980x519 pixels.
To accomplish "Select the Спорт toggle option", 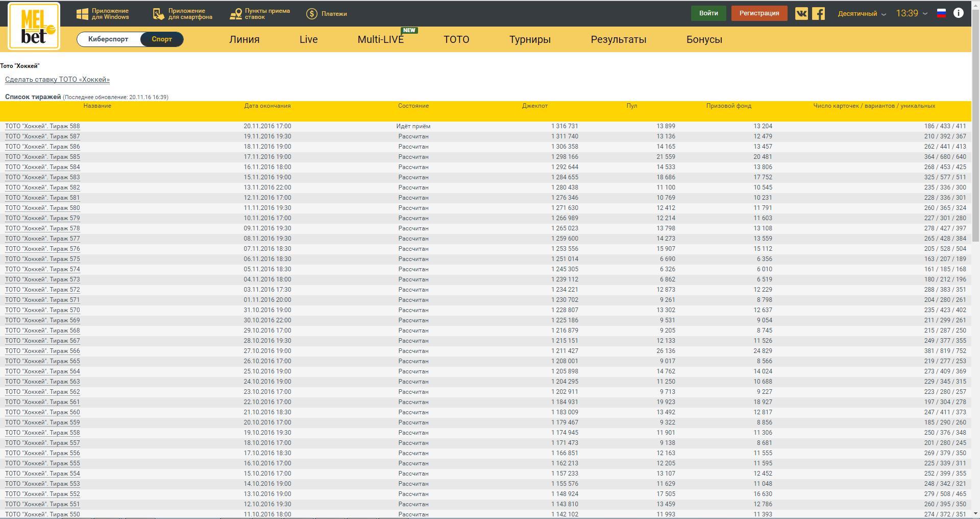I will point(162,39).
